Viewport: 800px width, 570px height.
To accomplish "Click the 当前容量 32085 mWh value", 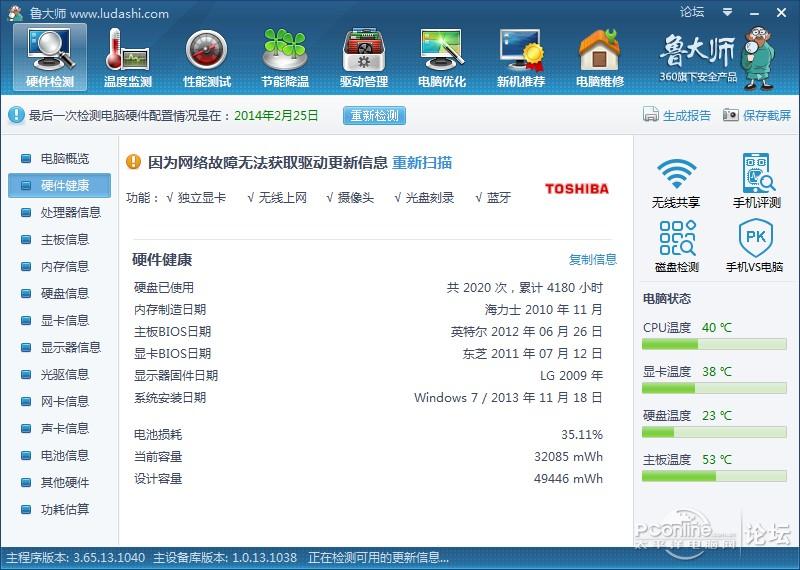I will point(568,457).
